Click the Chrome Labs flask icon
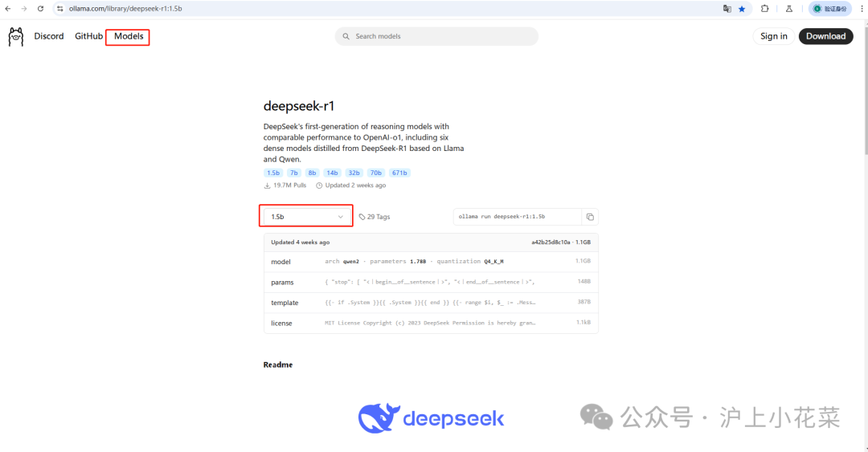Screen dimensions: 868x452 [789, 9]
